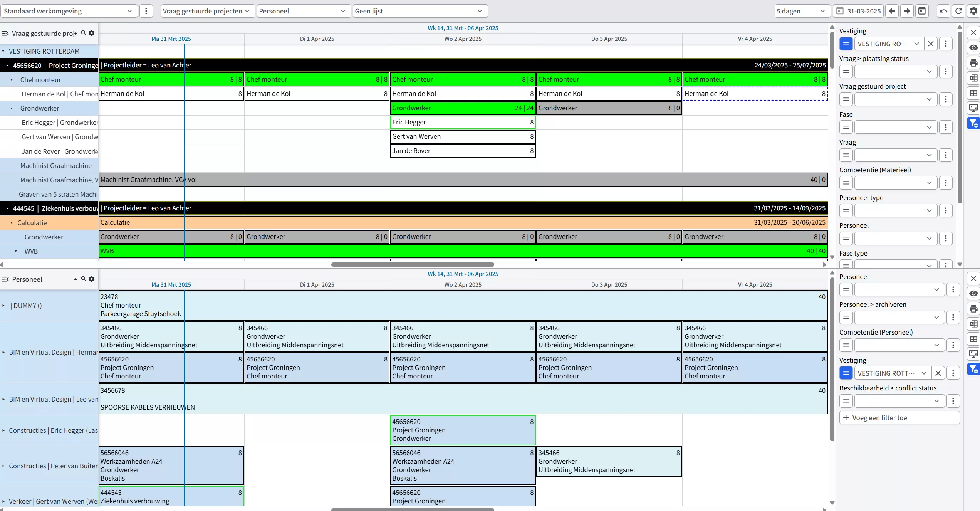Open the Standaard werkomgeving dropdown

(69, 11)
